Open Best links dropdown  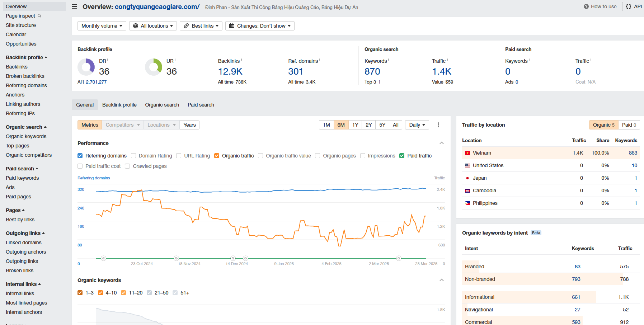[201, 26]
